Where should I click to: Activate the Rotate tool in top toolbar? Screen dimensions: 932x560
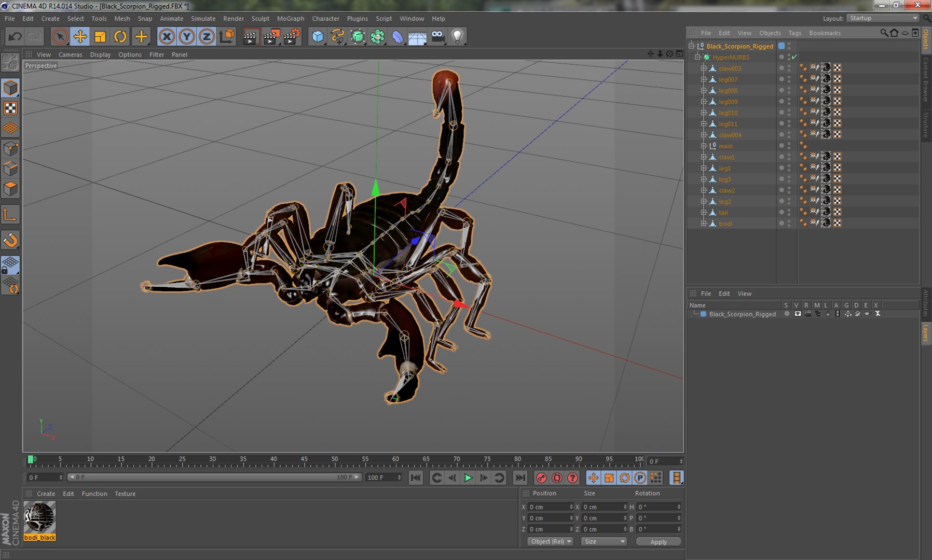pyautogui.click(x=120, y=36)
